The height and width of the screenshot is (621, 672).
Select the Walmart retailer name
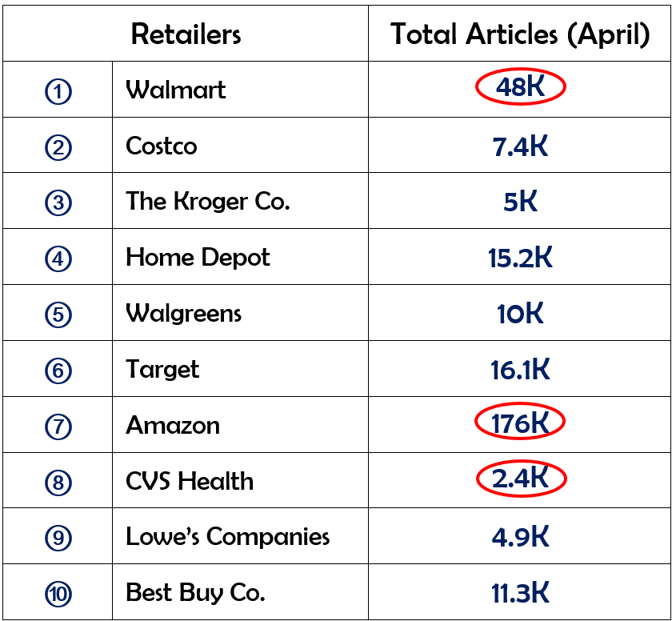(x=176, y=90)
